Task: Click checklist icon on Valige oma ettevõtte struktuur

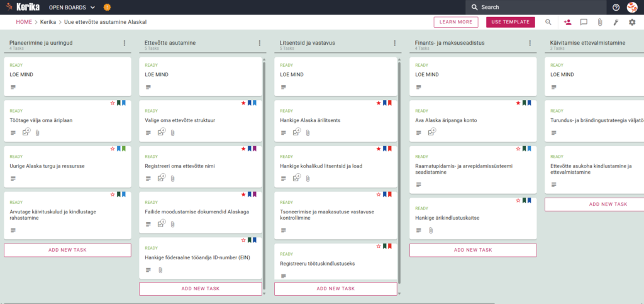Action: point(162,132)
